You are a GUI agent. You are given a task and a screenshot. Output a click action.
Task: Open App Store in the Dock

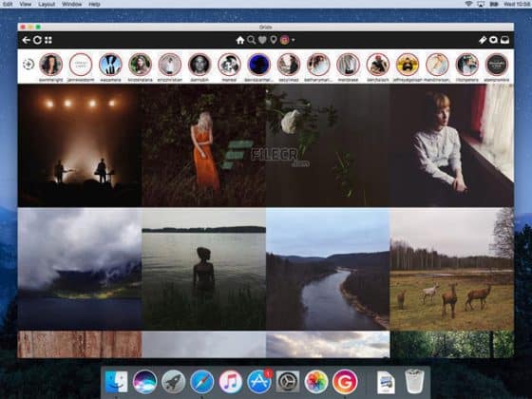pyautogui.click(x=259, y=382)
